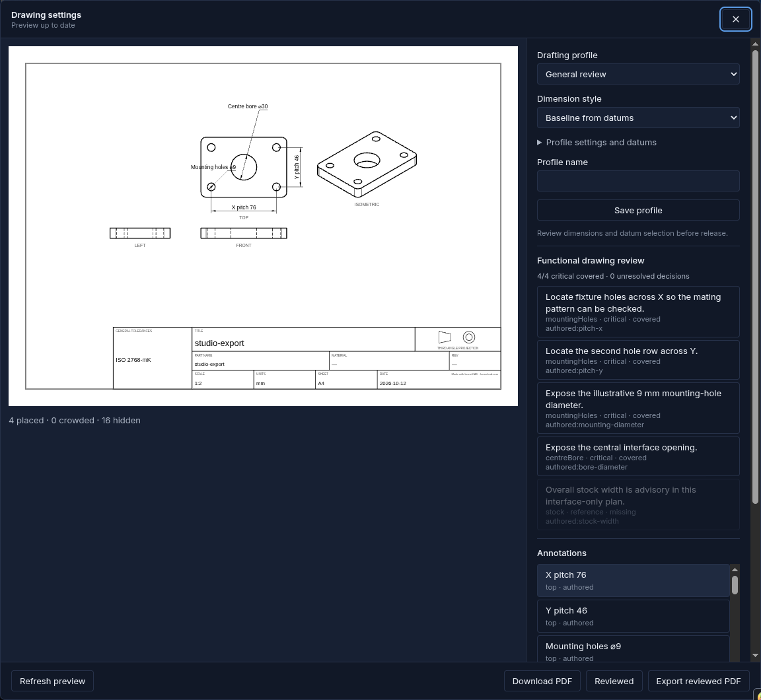Click the Y pitch 46 dimension in drawing
This screenshot has height=700, width=761.
297,167
